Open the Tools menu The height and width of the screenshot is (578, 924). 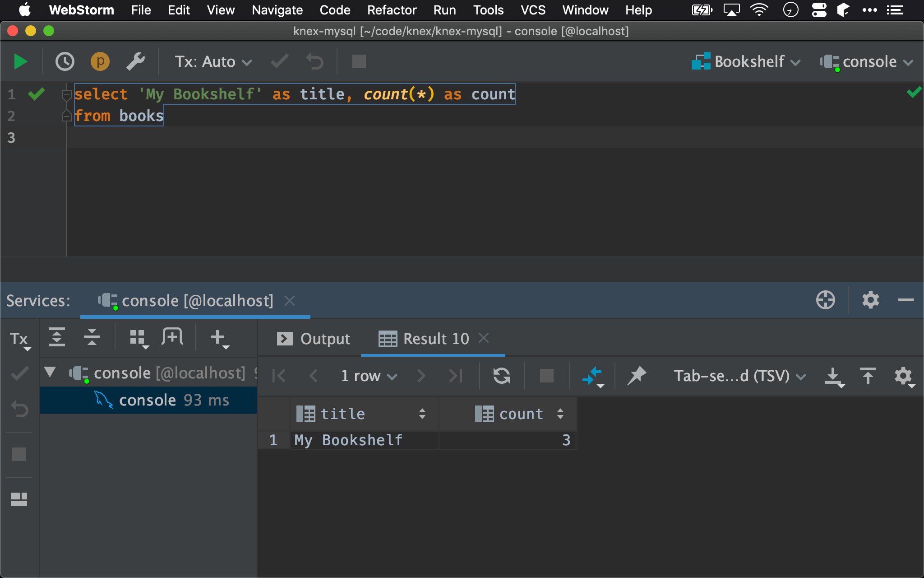click(x=488, y=10)
